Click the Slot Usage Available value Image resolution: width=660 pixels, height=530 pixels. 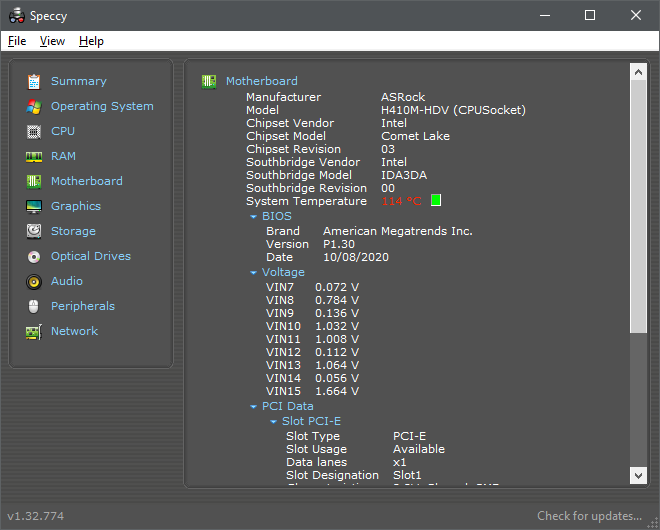pos(419,449)
